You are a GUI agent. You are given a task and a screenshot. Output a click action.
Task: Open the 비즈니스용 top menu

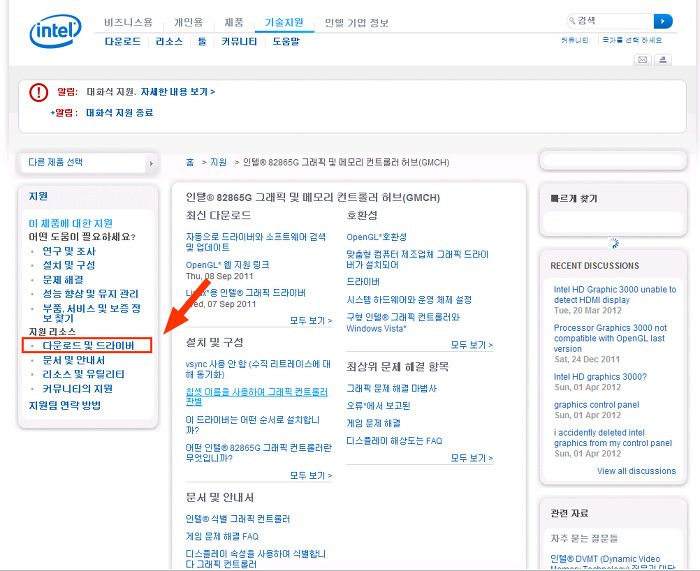pyautogui.click(x=129, y=22)
